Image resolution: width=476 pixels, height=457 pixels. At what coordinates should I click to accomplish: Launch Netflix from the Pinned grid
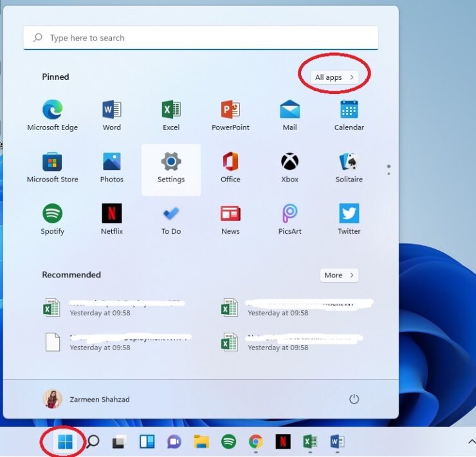[112, 219]
